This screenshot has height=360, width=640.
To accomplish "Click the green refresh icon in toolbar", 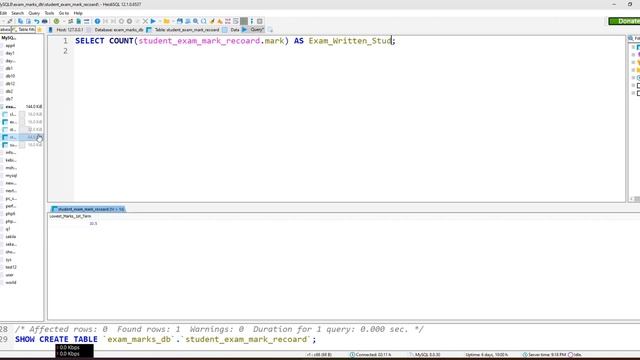I will point(56,21).
